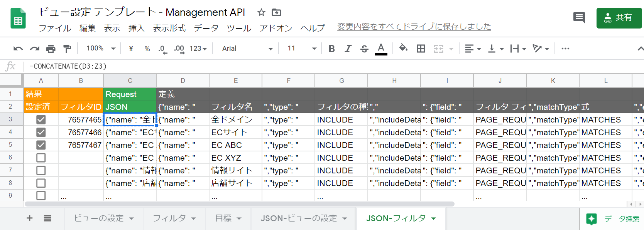Check the checkbox in row 6

pos(41,158)
